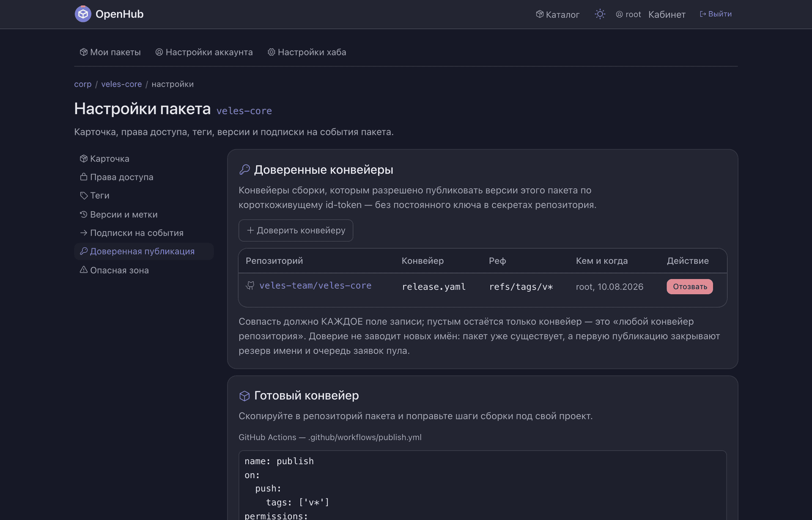Click the Готовый конвейер heading
Screen dimensions: 812x520
point(306,395)
